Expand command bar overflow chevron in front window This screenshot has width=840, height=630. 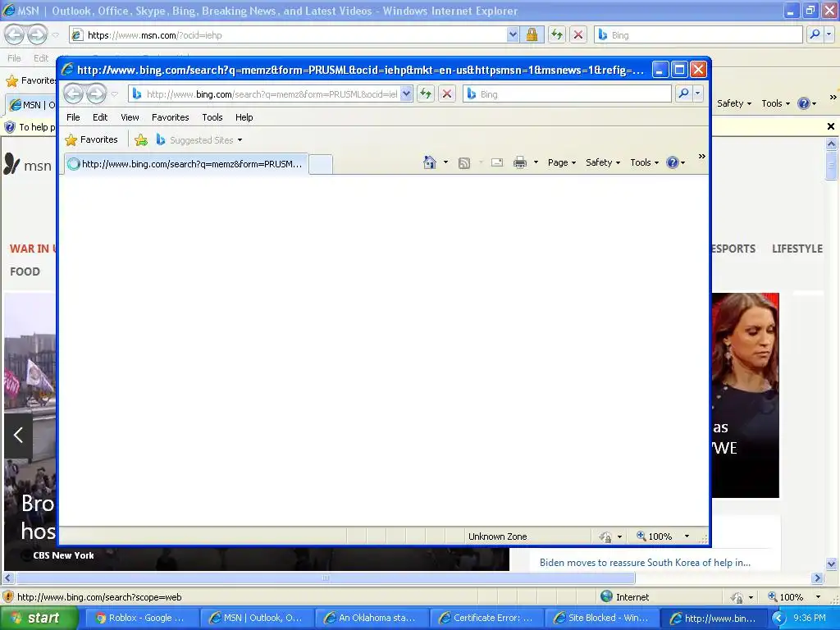tap(702, 157)
